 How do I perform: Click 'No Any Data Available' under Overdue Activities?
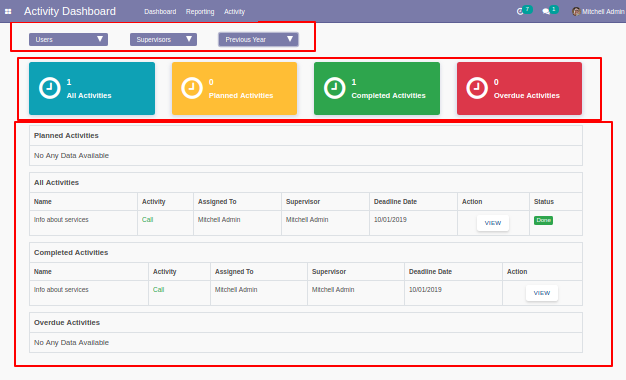[x=71, y=342]
